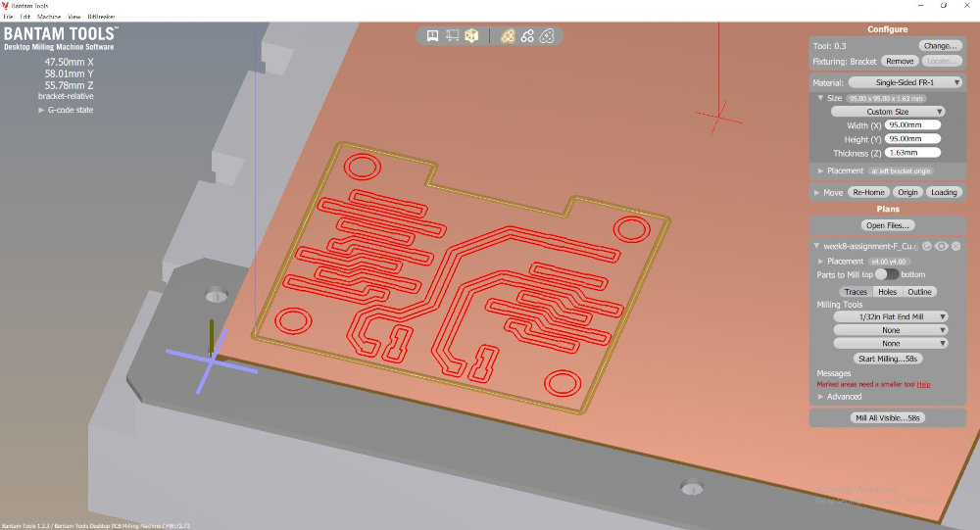Click the 'bracket-relative' label
The height and width of the screenshot is (530, 980).
point(66,96)
